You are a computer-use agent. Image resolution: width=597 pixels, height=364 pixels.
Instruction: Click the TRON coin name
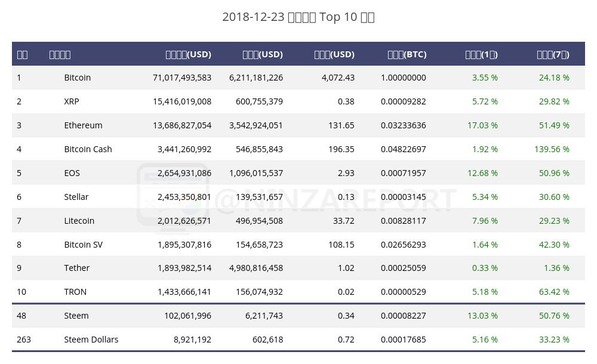coord(75,292)
